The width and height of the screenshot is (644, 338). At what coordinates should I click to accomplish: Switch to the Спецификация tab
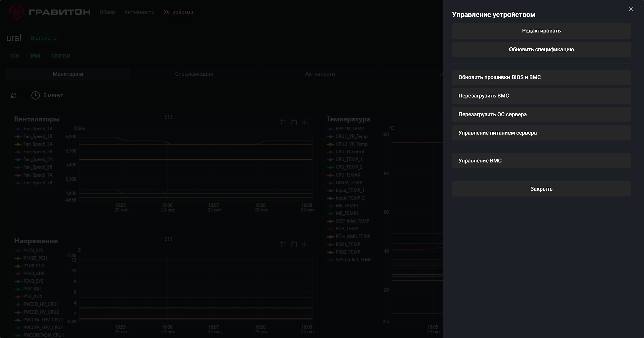[x=194, y=74]
